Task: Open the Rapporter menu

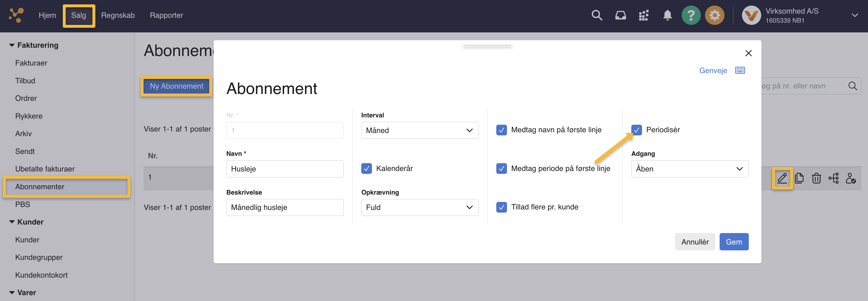Action: click(x=166, y=16)
